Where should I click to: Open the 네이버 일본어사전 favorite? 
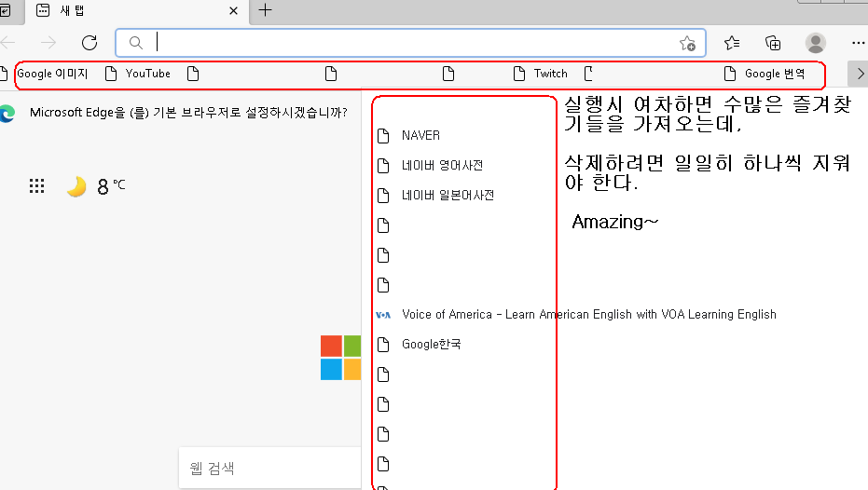(x=435, y=196)
